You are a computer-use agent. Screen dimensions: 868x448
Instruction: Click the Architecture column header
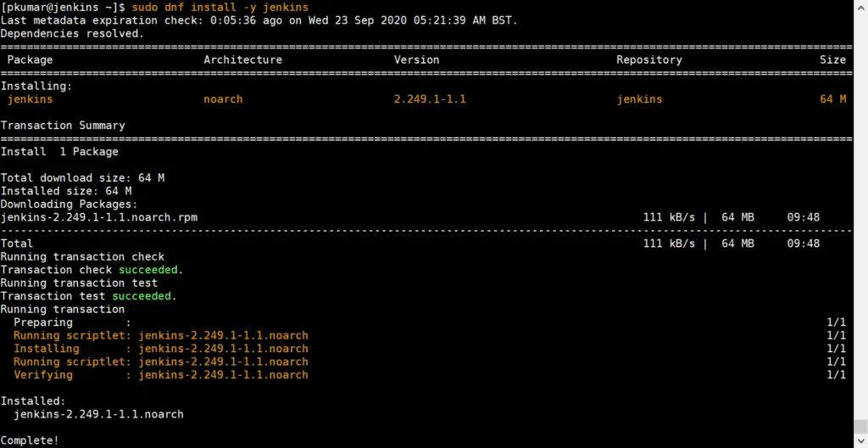click(242, 59)
